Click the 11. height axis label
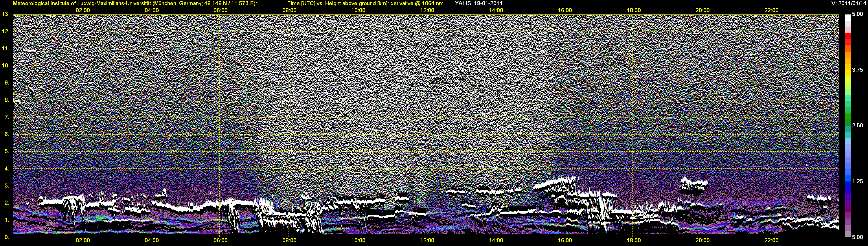 [6, 49]
